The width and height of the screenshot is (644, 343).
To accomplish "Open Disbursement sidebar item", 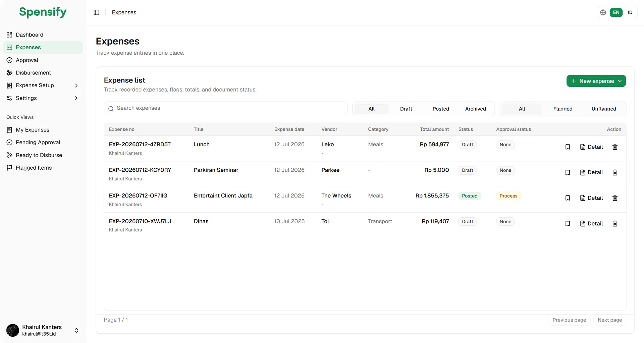I will pos(43,73).
